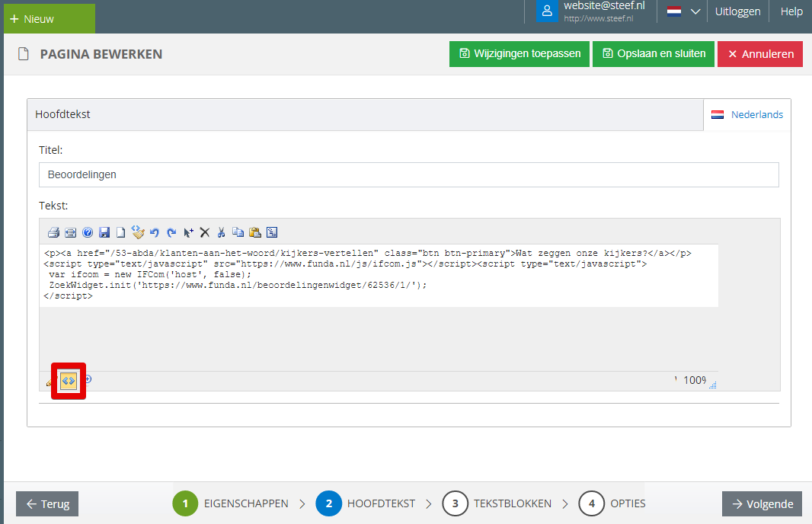Go to step 1 Eigenschappen
The image size is (812, 524).
point(231,503)
